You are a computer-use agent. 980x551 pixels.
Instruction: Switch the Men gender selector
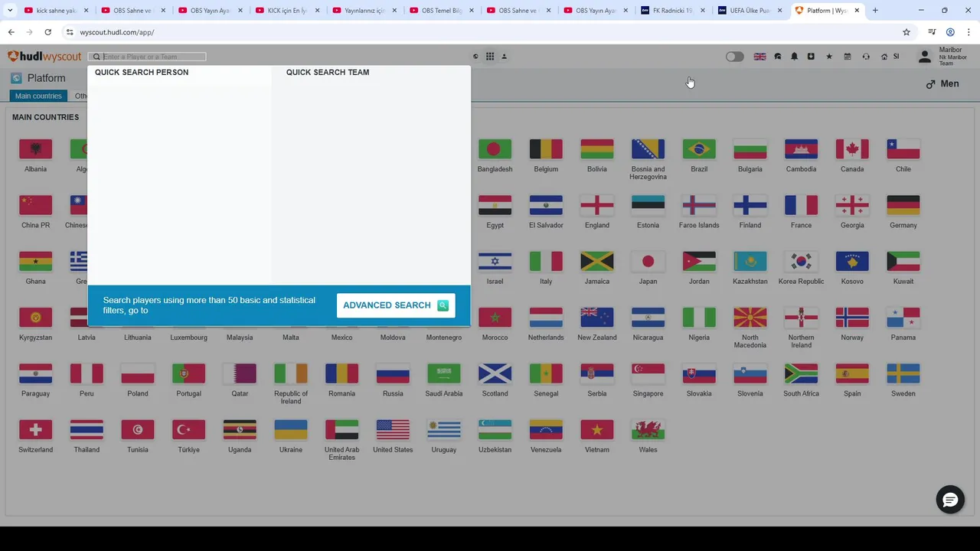point(942,84)
